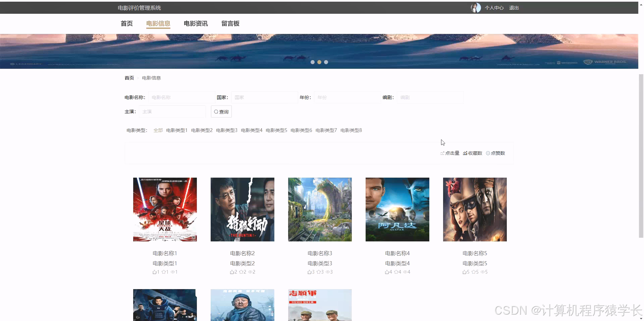644x321 pixels.
Task: Click the page vertical scrollbar
Action: 641,156
